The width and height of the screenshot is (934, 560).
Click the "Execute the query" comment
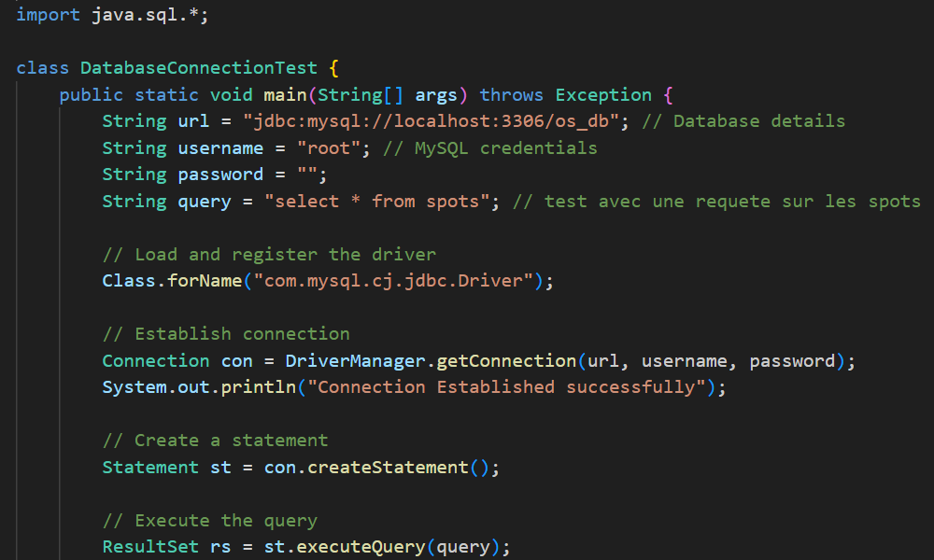210,521
